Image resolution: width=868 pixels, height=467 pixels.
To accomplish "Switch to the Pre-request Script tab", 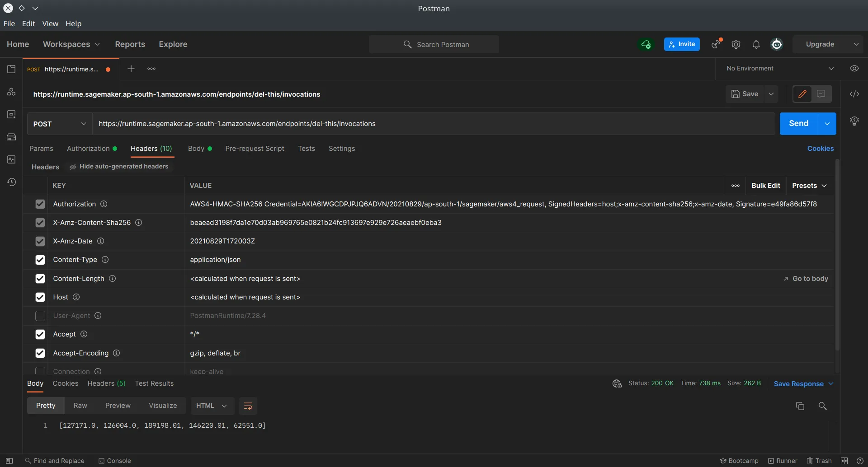I will click(255, 149).
